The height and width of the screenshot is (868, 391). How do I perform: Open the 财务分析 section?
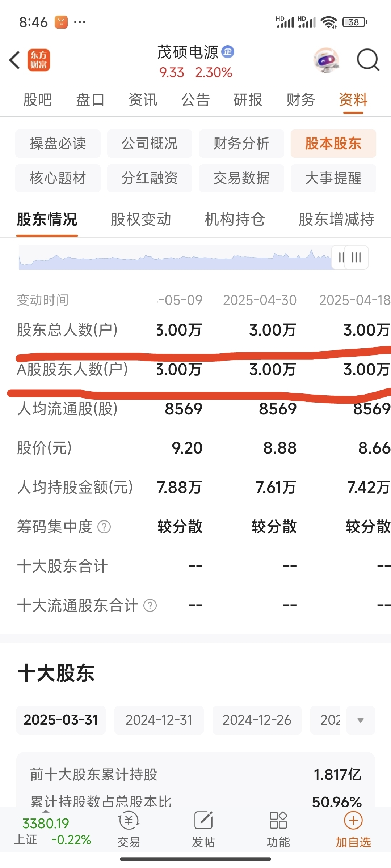(x=241, y=143)
